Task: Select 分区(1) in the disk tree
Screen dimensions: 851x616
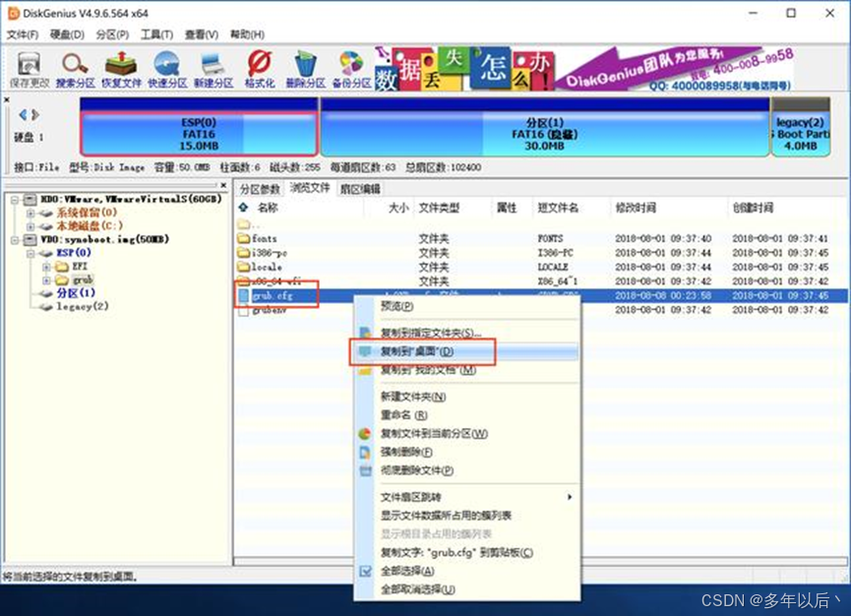Action: point(76,293)
